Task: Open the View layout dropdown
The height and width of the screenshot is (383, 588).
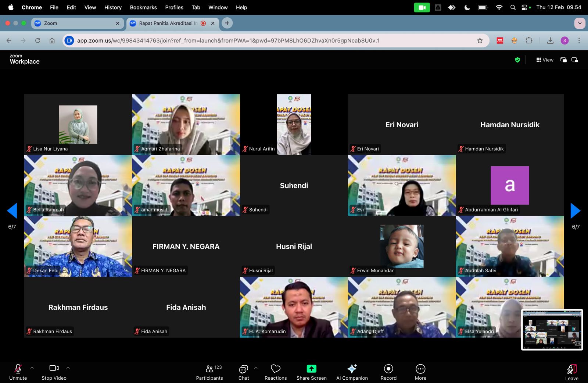Action: 545,60
